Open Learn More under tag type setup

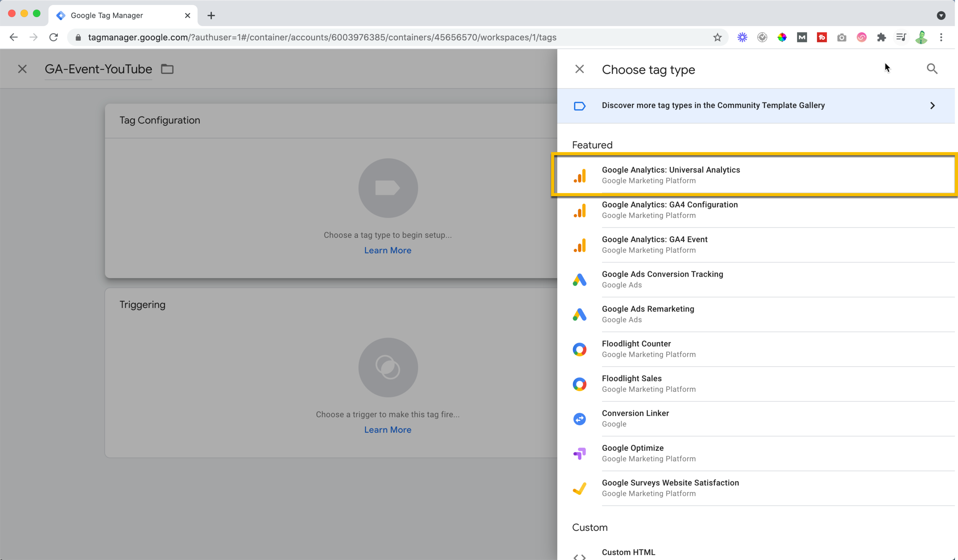tap(388, 251)
